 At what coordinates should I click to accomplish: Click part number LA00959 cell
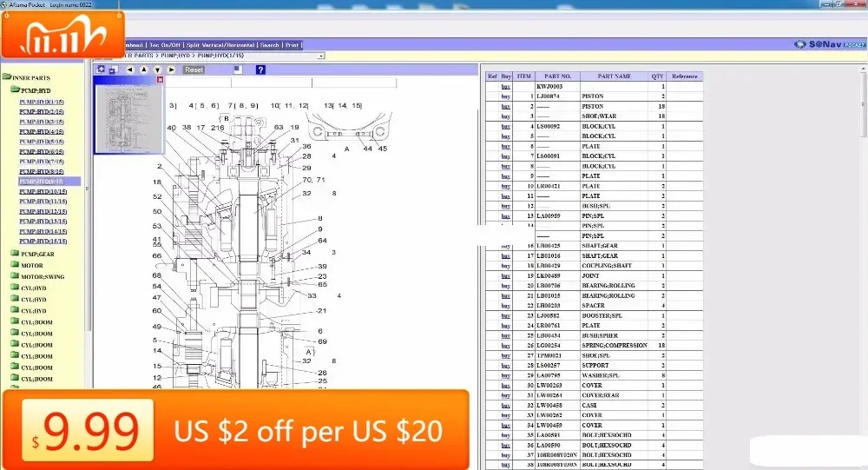pyautogui.click(x=557, y=216)
